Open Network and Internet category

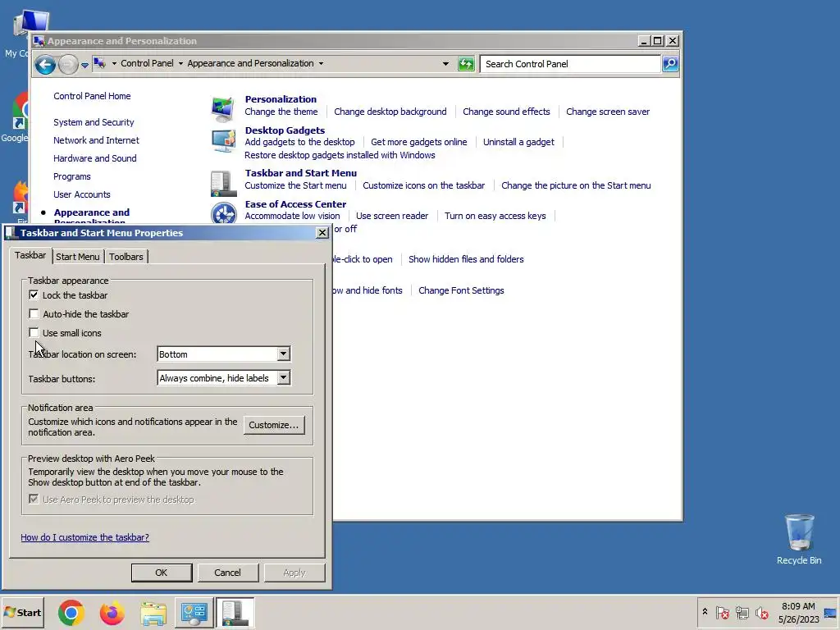coord(97,140)
